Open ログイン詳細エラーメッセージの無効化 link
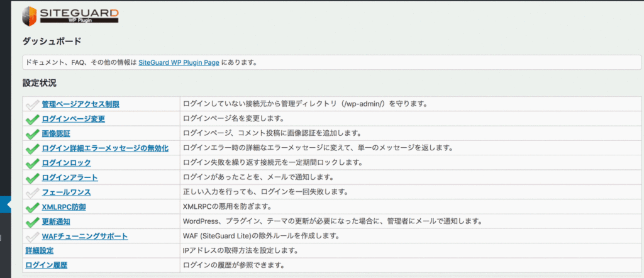This screenshot has width=644, height=278. click(x=105, y=148)
